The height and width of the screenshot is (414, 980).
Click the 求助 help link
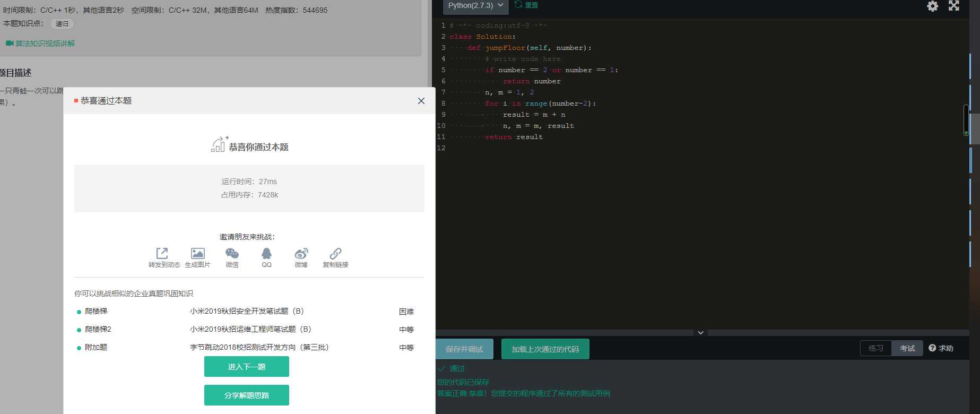click(946, 348)
